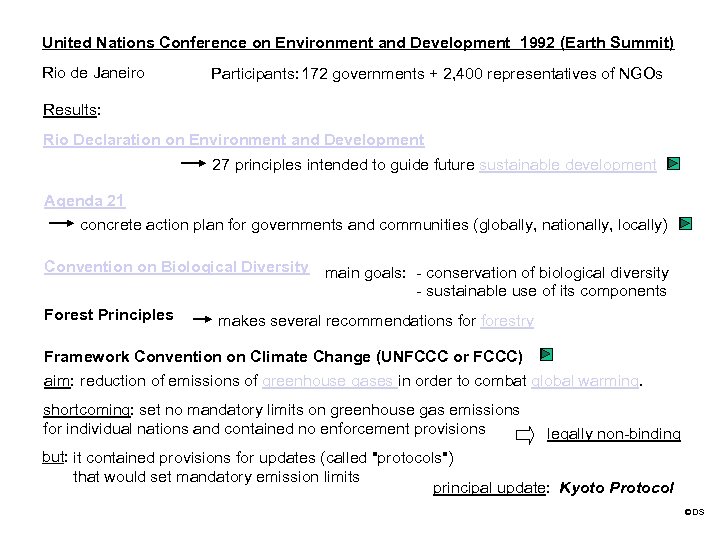Viewport: 720px width, 540px height.
Task: Click the bold "Kyoto Protocol" text
Action: click(x=617, y=488)
